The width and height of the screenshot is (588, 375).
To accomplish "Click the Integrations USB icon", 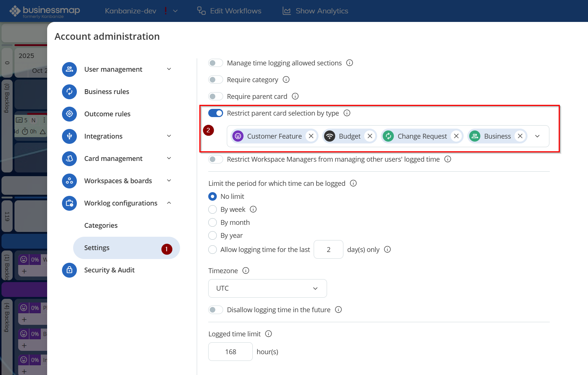I will coord(69,136).
